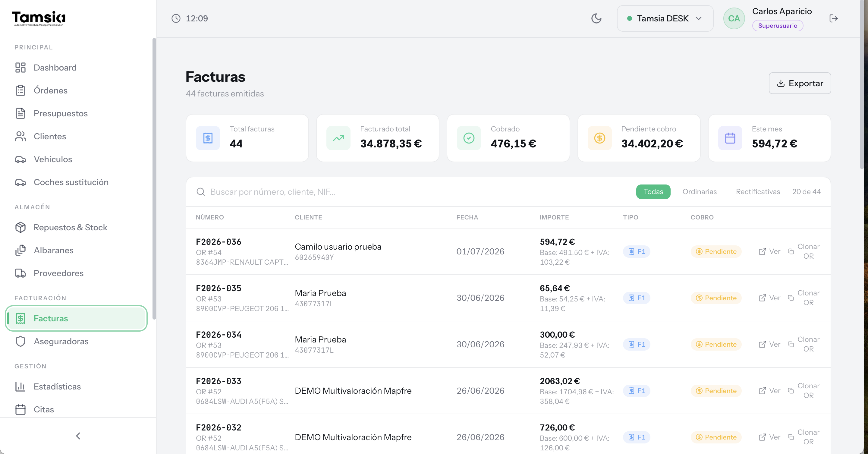Click Ver for invoice F2026-036
The width and height of the screenshot is (868, 454).
(769, 251)
